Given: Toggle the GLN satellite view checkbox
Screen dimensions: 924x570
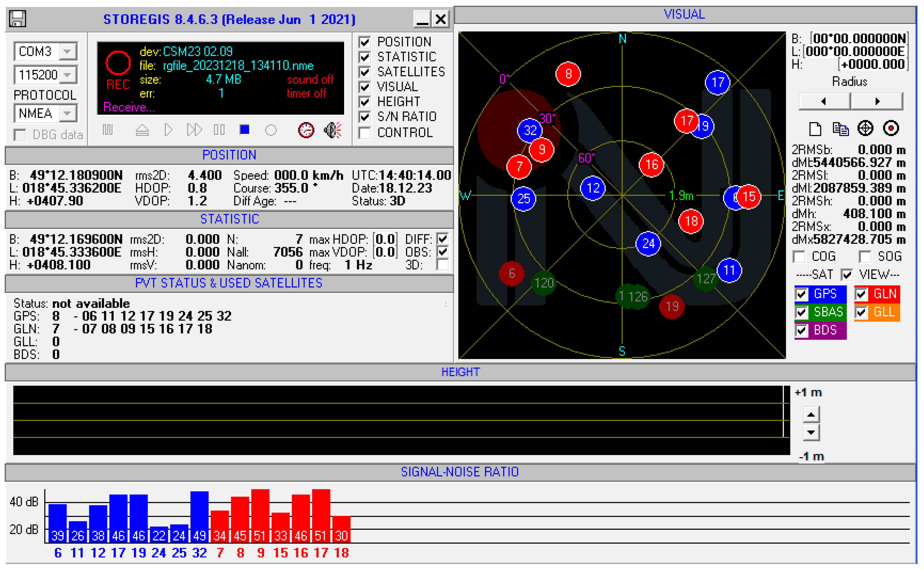Looking at the screenshot, I should coord(861,294).
